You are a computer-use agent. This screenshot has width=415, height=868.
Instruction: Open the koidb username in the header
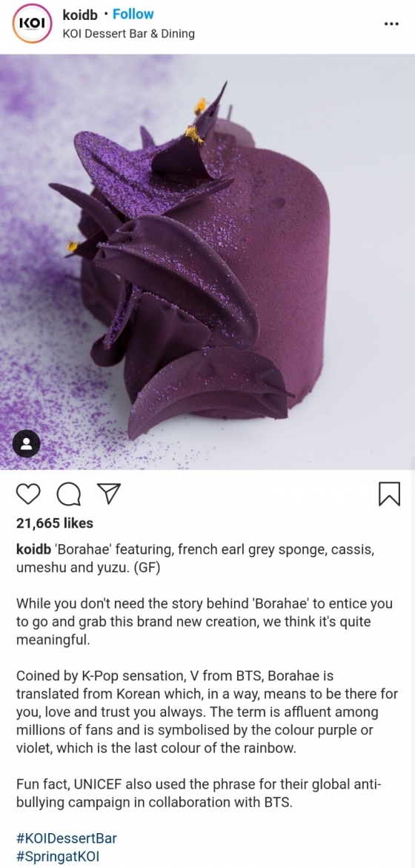tap(80, 14)
